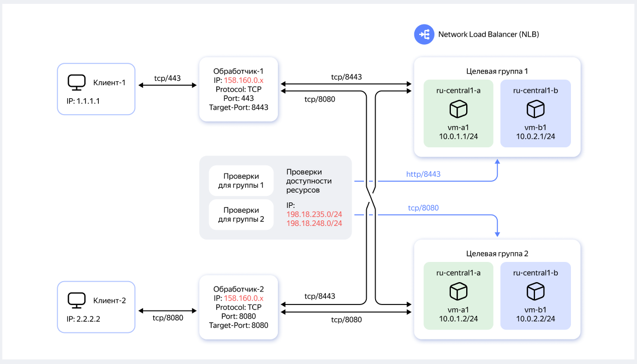The image size is (637, 364).
Task: Click tcp/8080 label below Обработчик-2 arrow
Action: click(346, 320)
